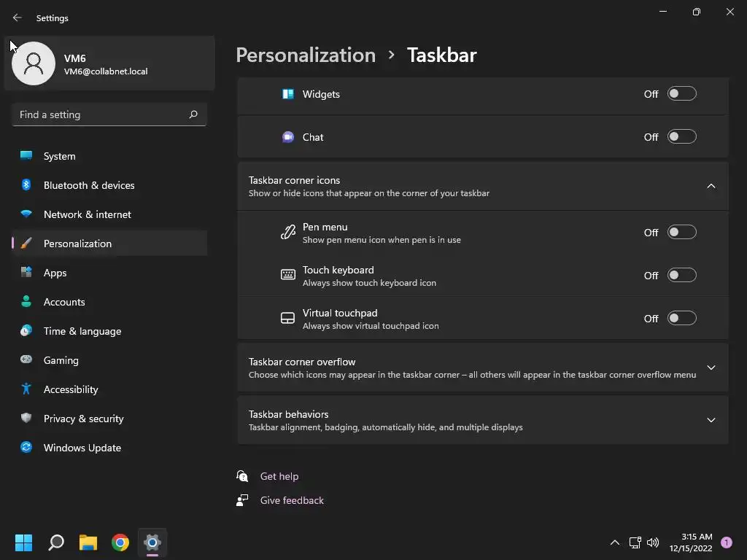Enable the Chat taskbar toggle

(x=682, y=137)
